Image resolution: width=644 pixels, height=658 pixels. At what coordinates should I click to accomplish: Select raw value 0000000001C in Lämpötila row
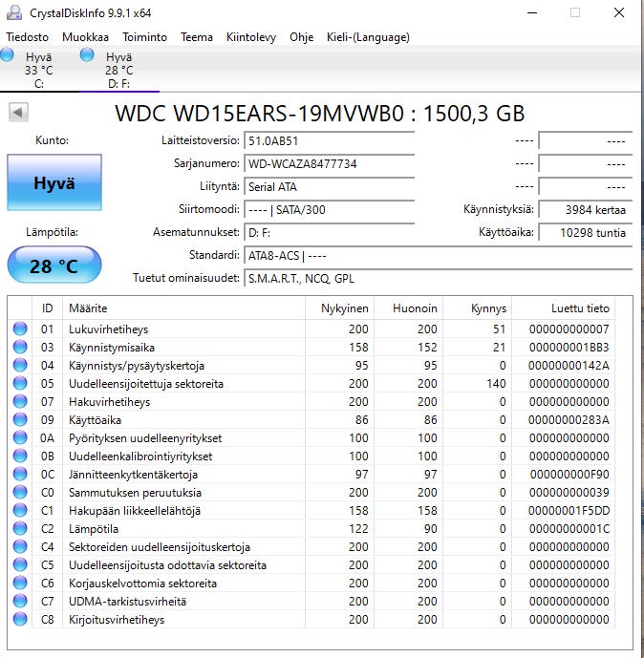pos(569,529)
